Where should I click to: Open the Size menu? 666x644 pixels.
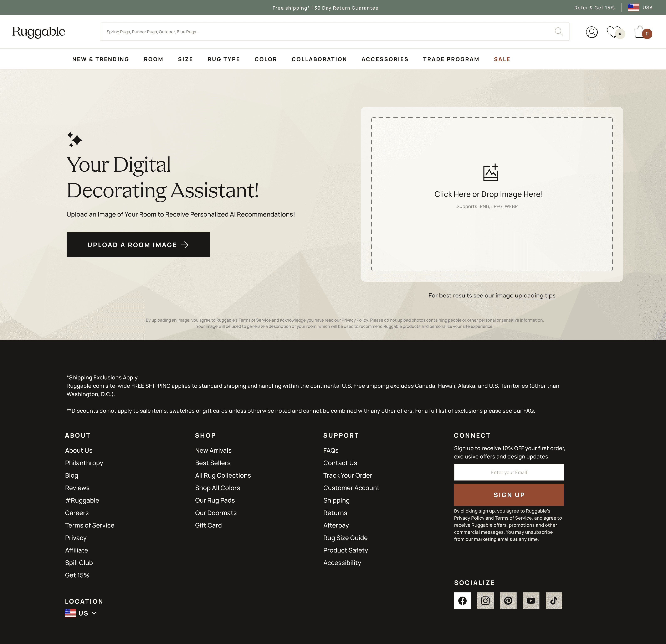coord(185,59)
